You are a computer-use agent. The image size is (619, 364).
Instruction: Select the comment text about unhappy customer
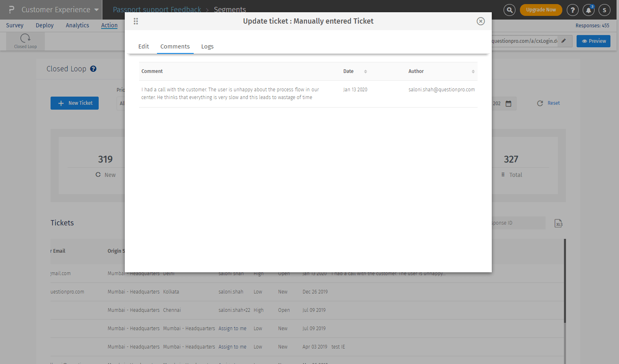pyautogui.click(x=230, y=93)
